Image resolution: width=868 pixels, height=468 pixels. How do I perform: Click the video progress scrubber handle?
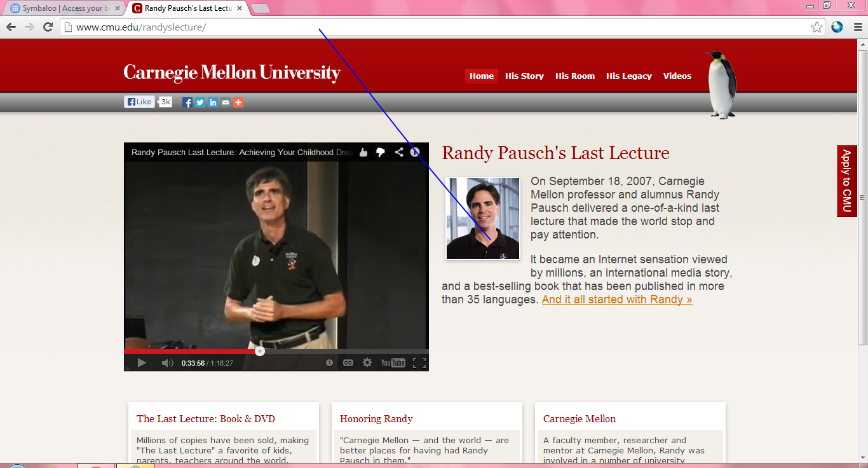click(x=259, y=351)
